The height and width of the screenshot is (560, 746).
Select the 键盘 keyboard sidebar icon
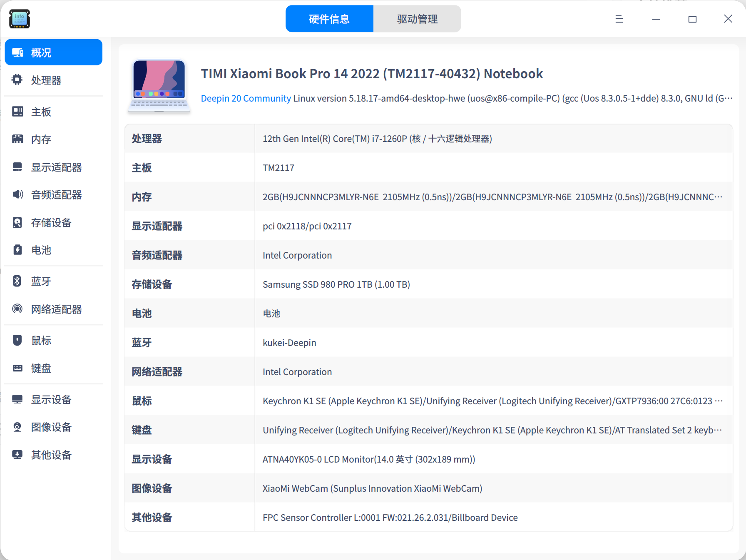pos(17,368)
